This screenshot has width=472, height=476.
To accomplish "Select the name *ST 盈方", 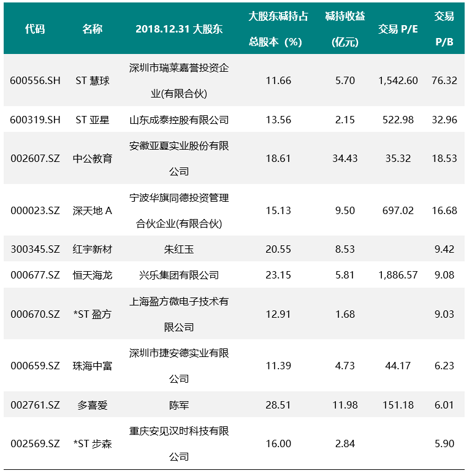I will pos(92,314).
